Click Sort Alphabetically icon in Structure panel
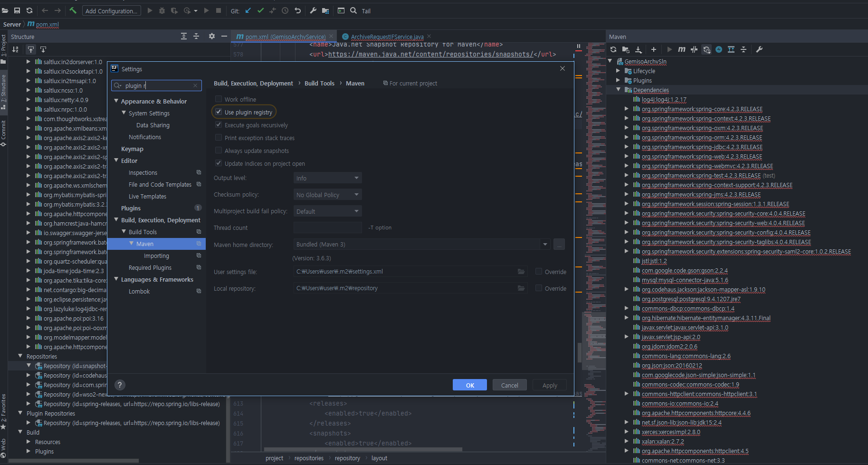Screen dimensions: 868x465 point(15,49)
